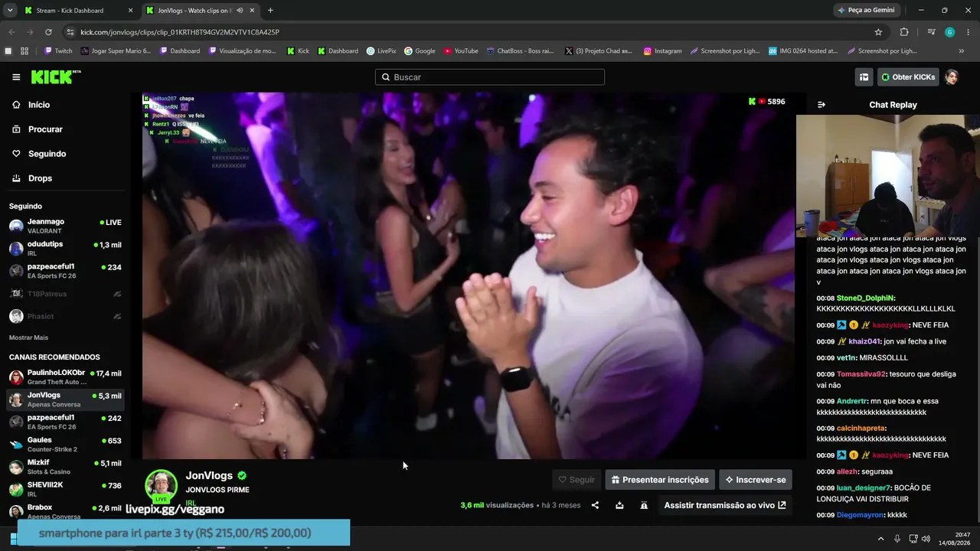980x551 pixels.
Task: Click the Diegomayron username in chat
Action: [860, 515]
